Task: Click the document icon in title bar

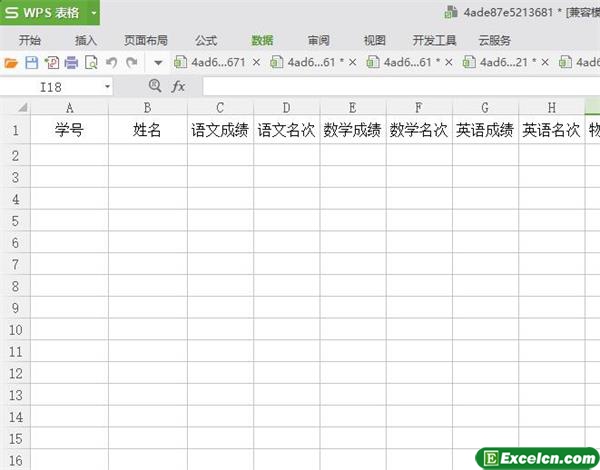Action: tap(450, 12)
